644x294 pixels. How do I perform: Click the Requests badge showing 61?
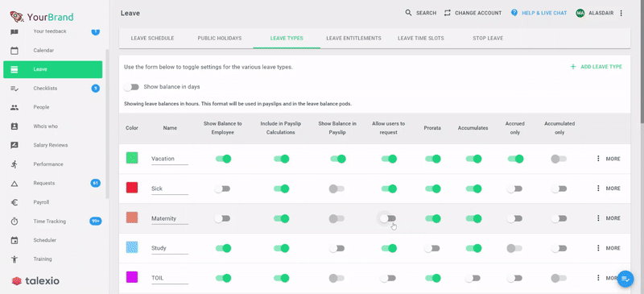tap(95, 184)
